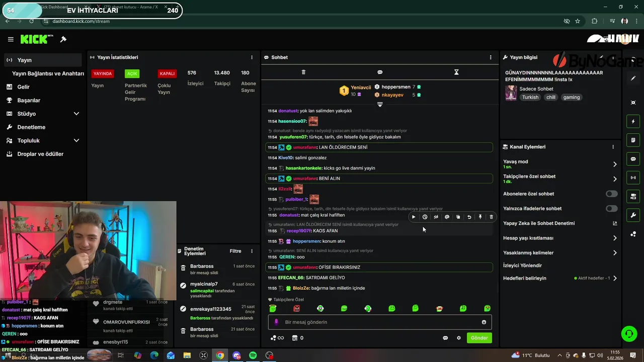Screen dimensions: 644x362
Task: Open Yayın Bağlantısı ve Anahtarı page
Action: pos(48,73)
